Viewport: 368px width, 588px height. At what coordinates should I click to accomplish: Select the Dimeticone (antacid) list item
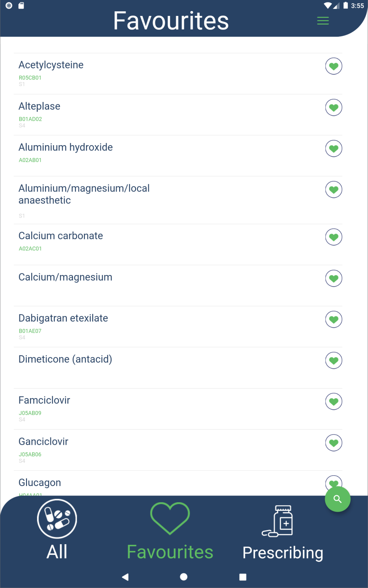(x=65, y=359)
